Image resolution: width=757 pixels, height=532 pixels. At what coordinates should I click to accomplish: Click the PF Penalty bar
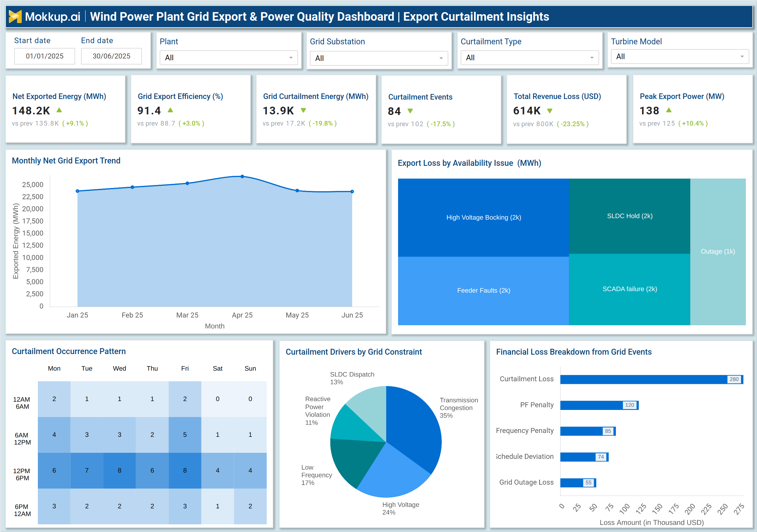pos(599,405)
